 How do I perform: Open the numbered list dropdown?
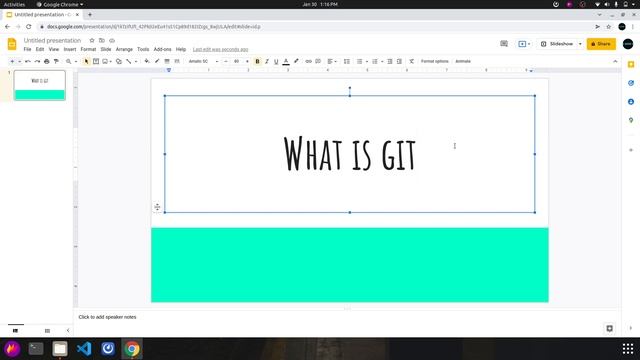click(x=382, y=61)
